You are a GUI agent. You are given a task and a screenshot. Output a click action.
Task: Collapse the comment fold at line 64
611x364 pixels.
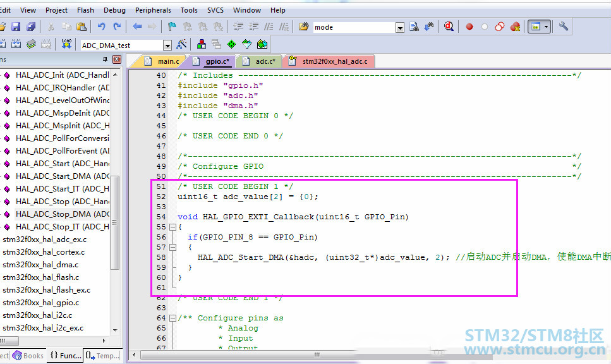click(172, 318)
